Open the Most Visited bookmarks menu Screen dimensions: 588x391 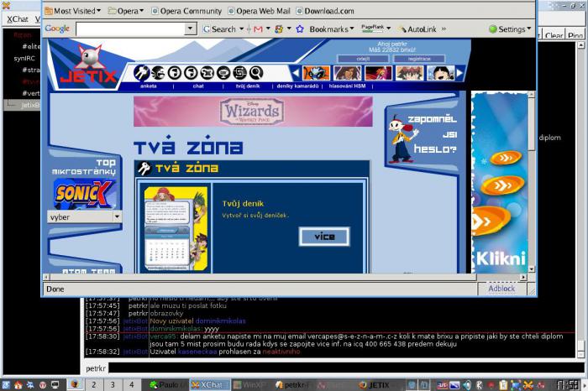pos(73,11)
